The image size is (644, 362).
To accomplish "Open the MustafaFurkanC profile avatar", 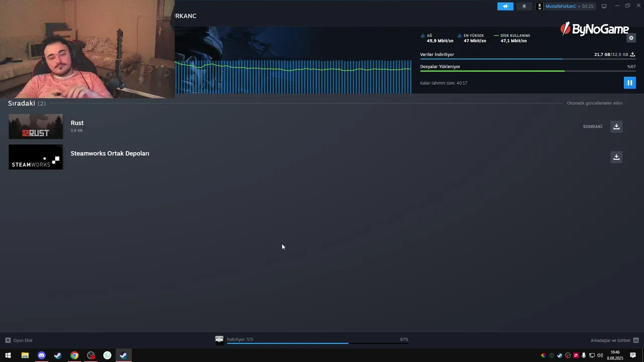I will pyautogui.click(x=540, y=6).
